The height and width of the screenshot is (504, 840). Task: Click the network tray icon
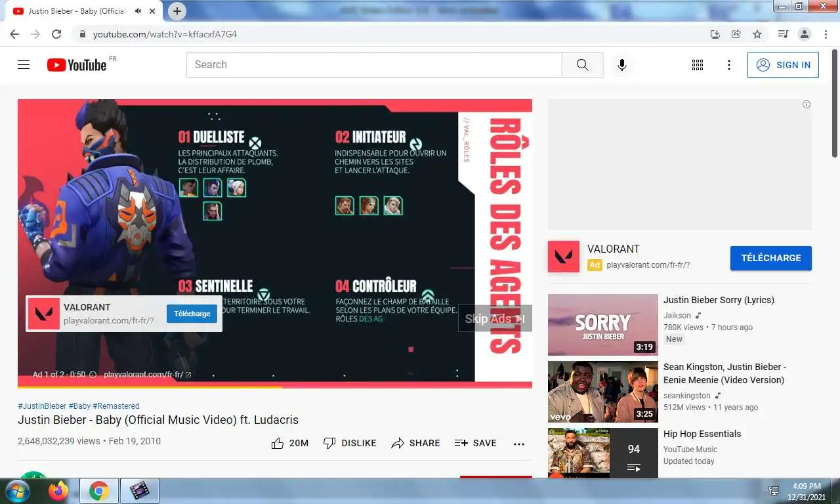774,491
